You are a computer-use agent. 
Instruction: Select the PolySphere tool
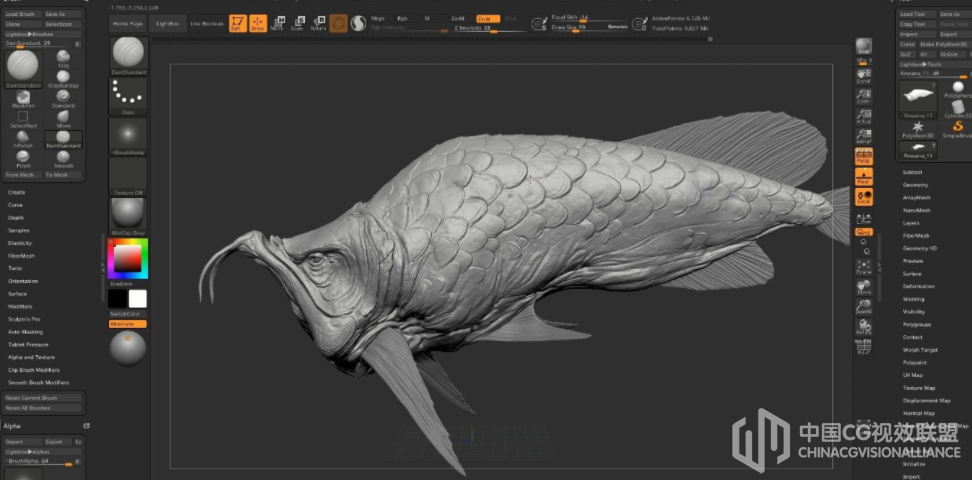point(959,89)
